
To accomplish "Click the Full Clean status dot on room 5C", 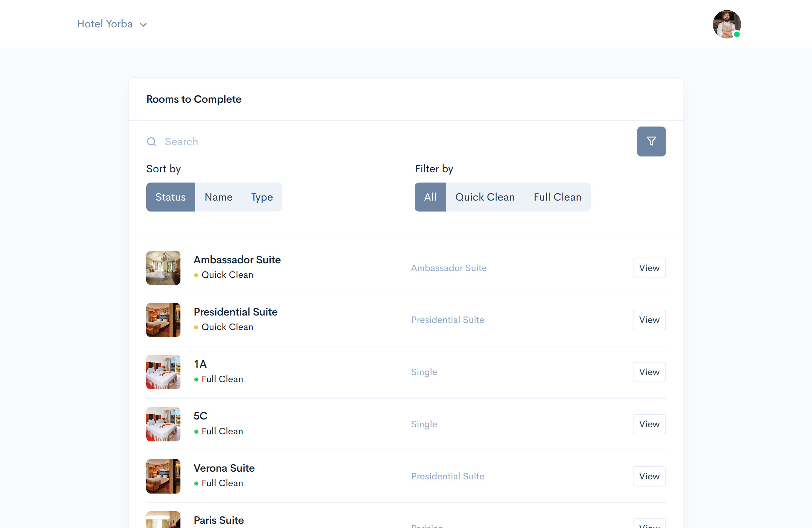I will click(196, 432).
